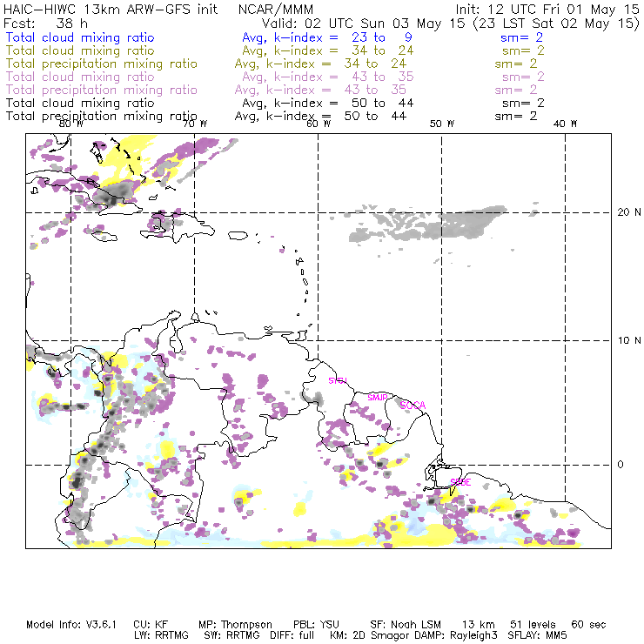Click the olive 'Total cloud mixing ratio' legend label
This screenshot has height=644, width=644.
[80, 50]
